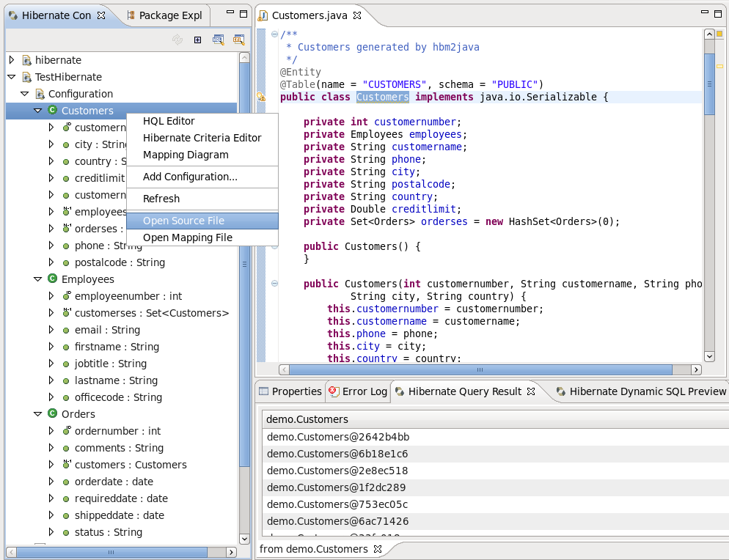Click the Employees class icon

[x=51, y=279]
